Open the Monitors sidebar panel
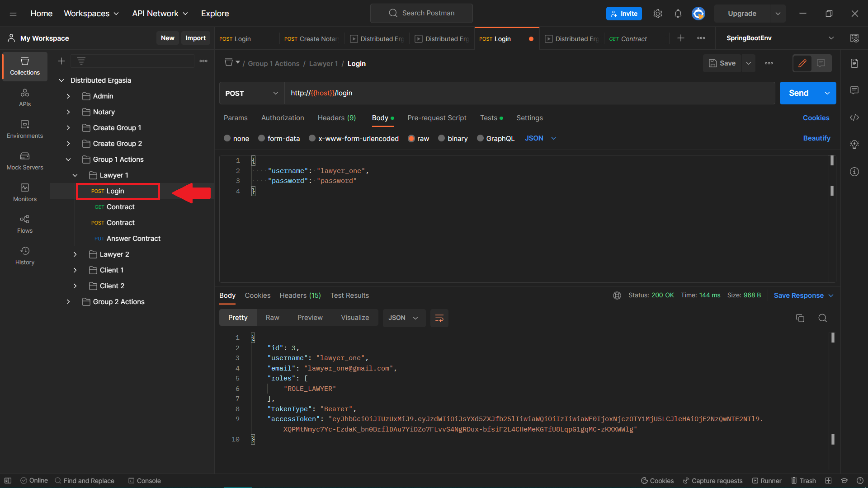The image size is (868, 488). [x=25, y=192]
